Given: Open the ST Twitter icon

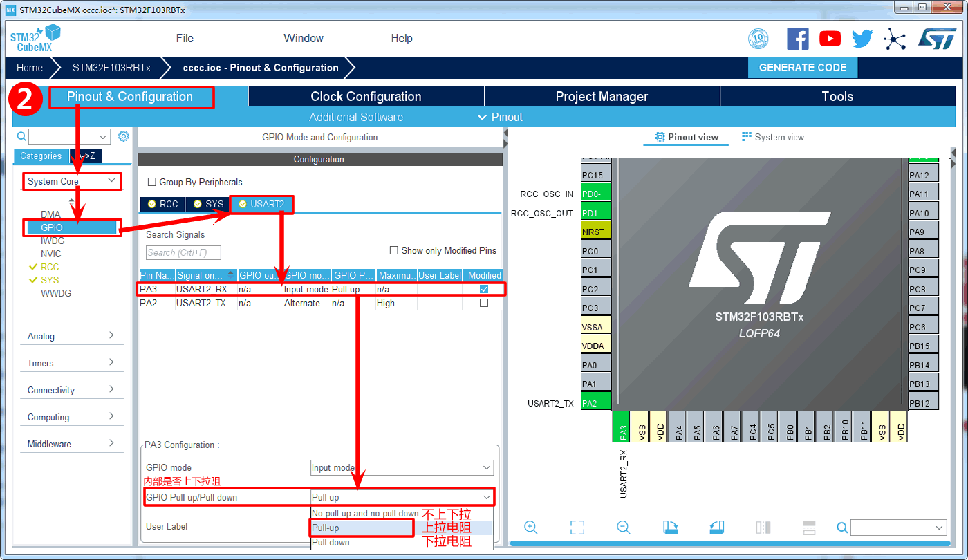Looking at the screenshot, I should tap(862, 39).
